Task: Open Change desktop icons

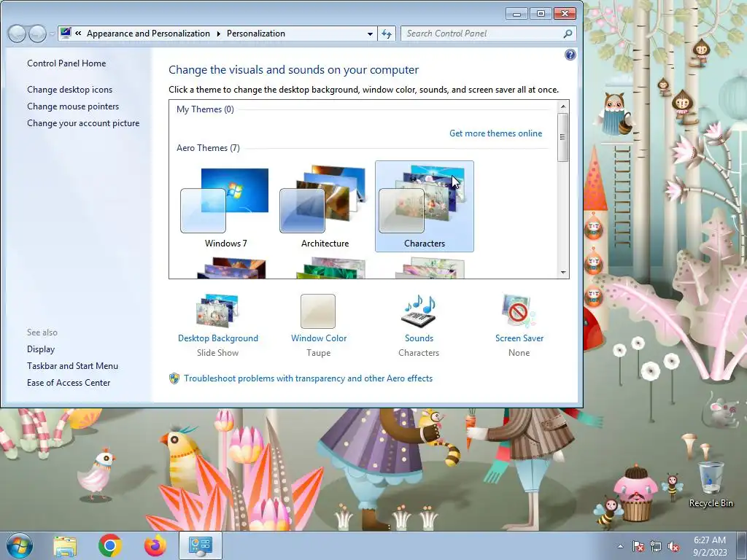Action: (x=69, y=90)
